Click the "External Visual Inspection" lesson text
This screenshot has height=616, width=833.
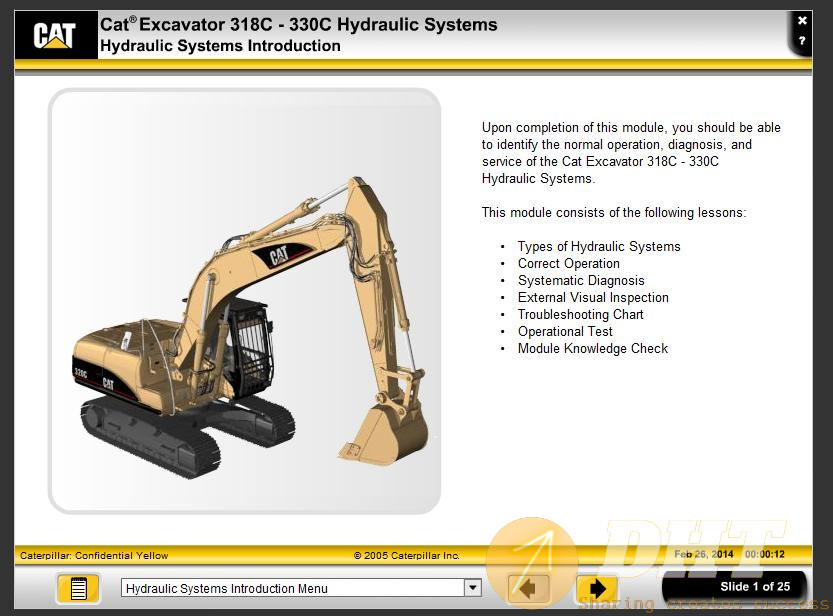593,297
